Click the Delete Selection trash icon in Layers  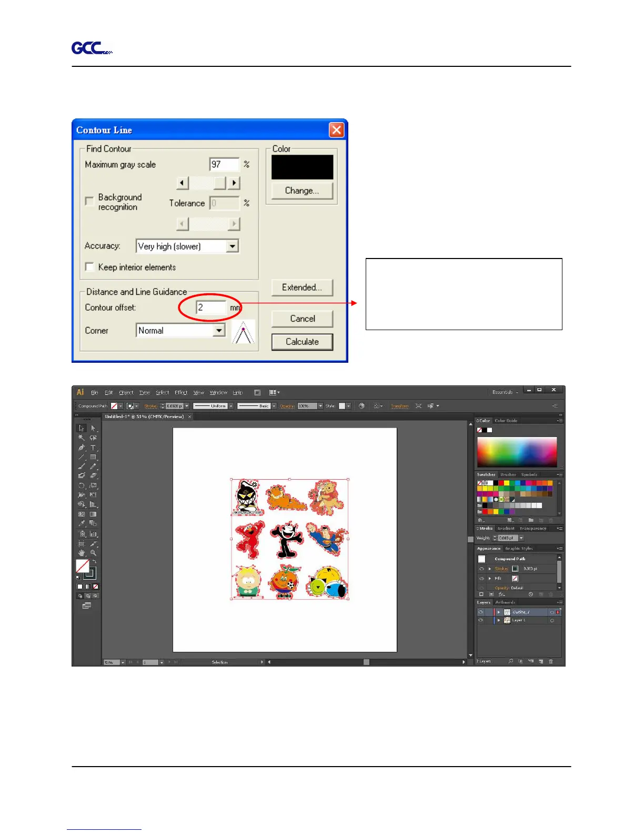click(551, 661)
